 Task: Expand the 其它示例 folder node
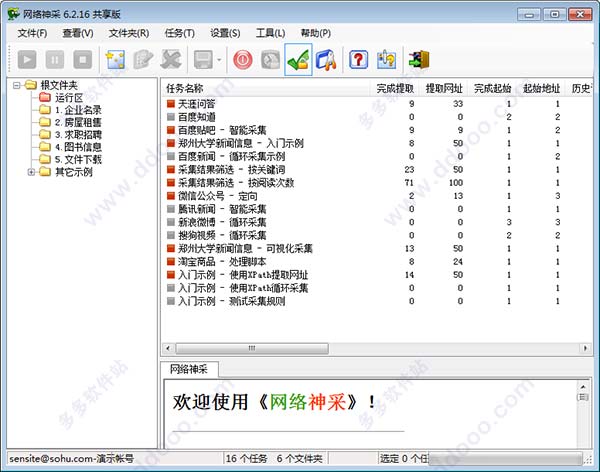tap(31, 172)
